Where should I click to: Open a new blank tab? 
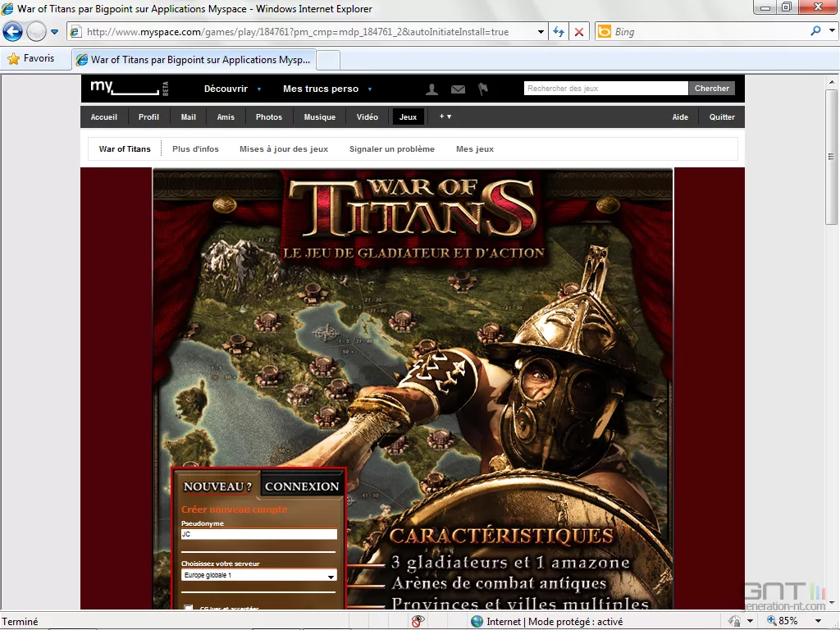[328, 59]
